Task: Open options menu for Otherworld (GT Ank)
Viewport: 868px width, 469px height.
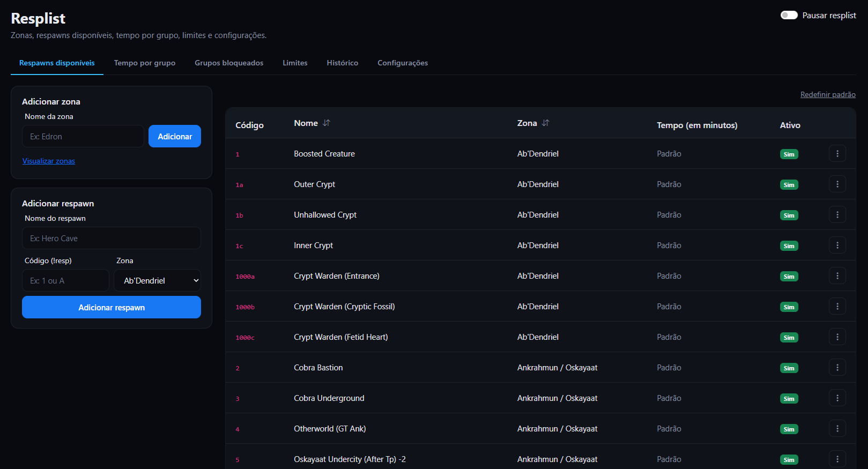Action: [837, 429]
